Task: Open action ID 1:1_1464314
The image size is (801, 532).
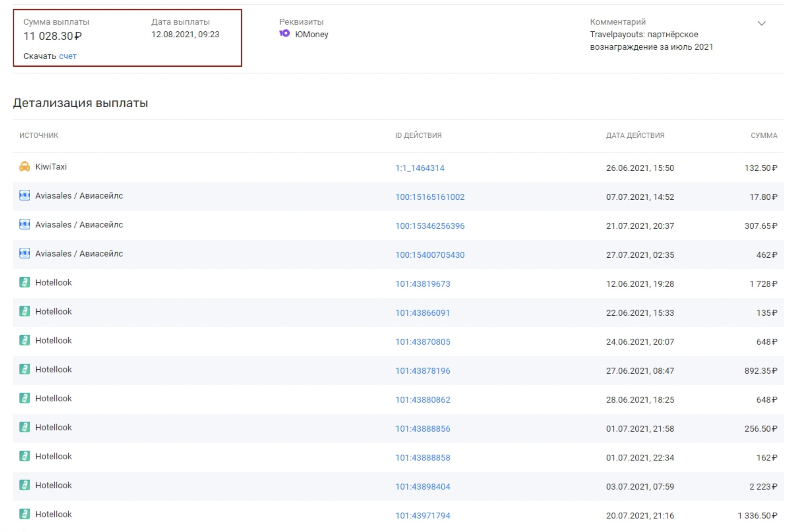Action: pos(420,168)
